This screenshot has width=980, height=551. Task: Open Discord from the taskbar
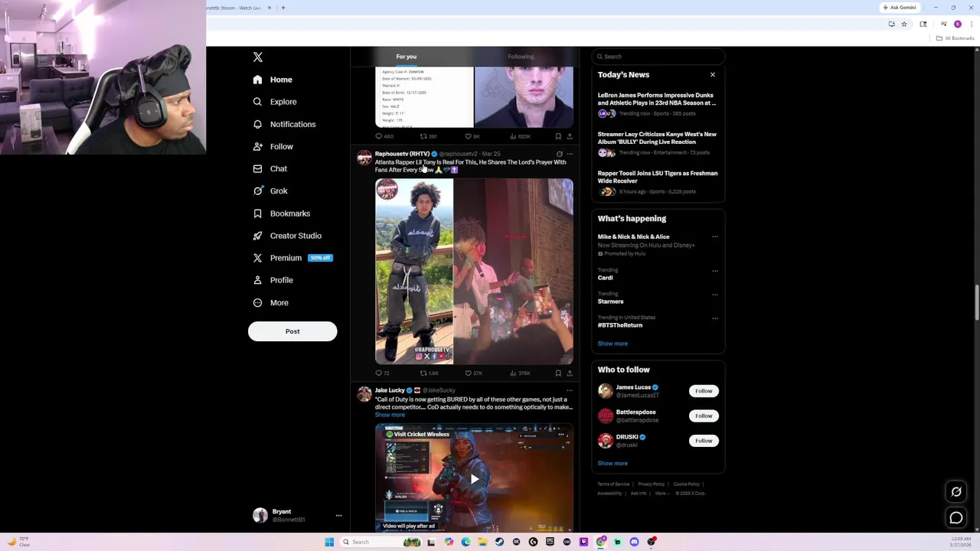tap(634, 542)
